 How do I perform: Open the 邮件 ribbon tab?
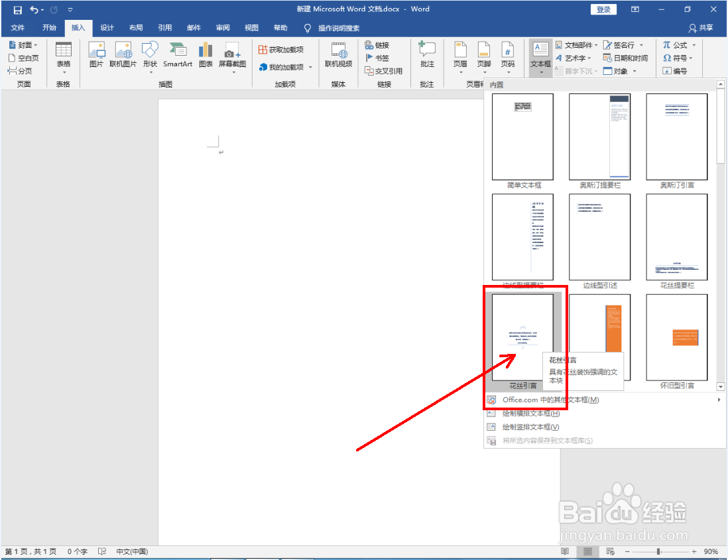(x=193, y=27)
